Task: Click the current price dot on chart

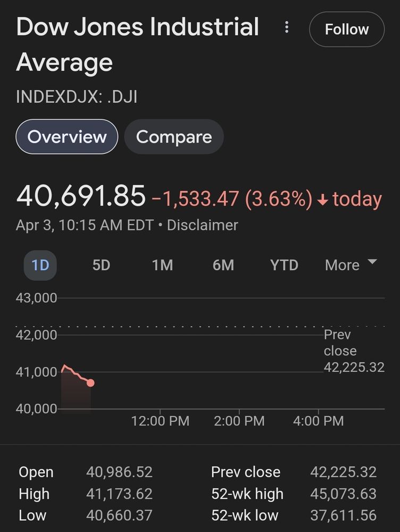Action: click(x=90, y=383)
